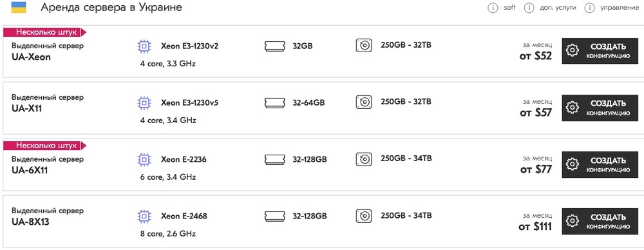Create configuration for the $111 UA-8X13 server
This screenshot has height=250, width=644.
click(x=599, y=222)
